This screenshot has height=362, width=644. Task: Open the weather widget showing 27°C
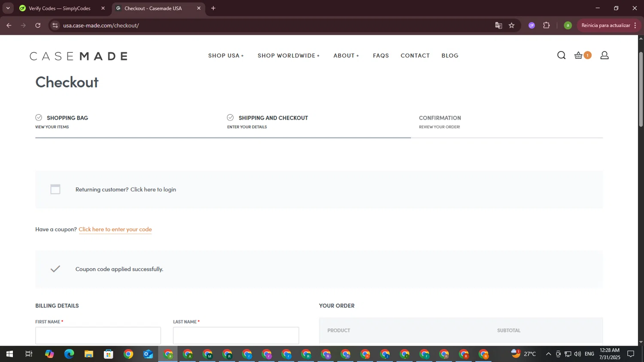point(523,354)
